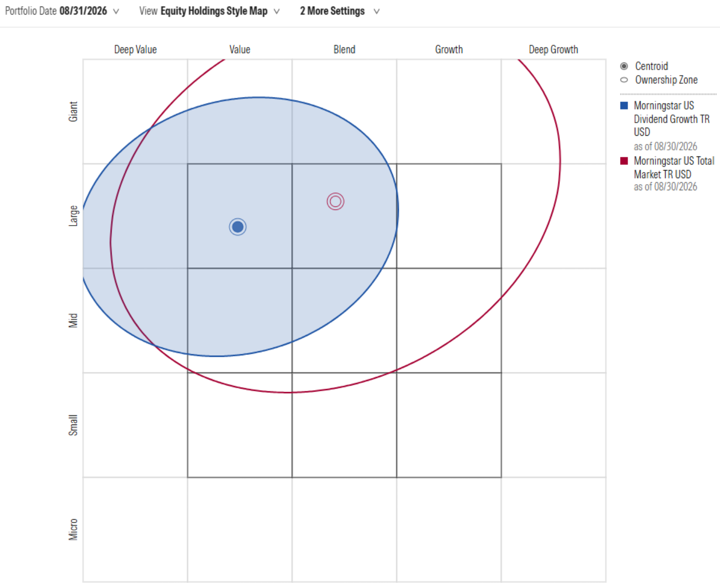Screen dimensions: 720x588
Task: Click the Large row label
Action: (x=73, y=216)
